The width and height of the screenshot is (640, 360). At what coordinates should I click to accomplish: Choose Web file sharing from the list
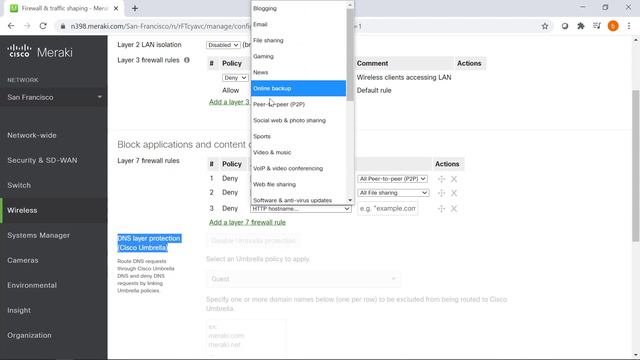(298, 184)
